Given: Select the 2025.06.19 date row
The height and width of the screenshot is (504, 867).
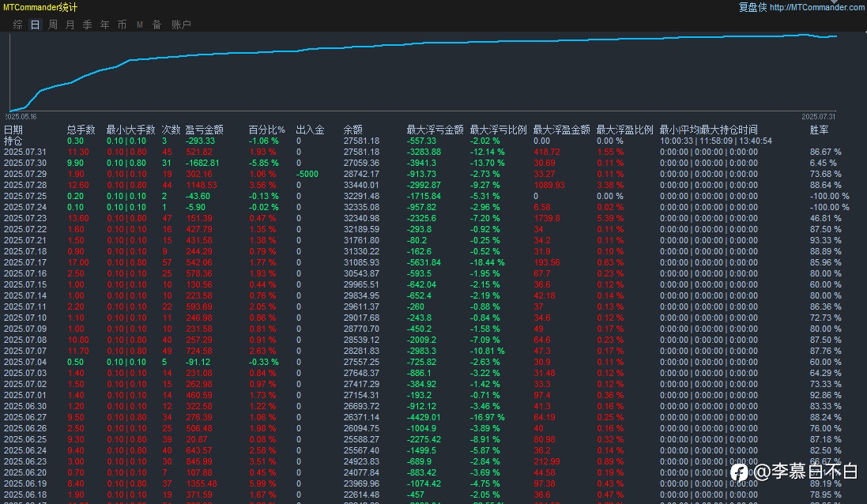Looking at the screenshot, I should coord(25,483).
